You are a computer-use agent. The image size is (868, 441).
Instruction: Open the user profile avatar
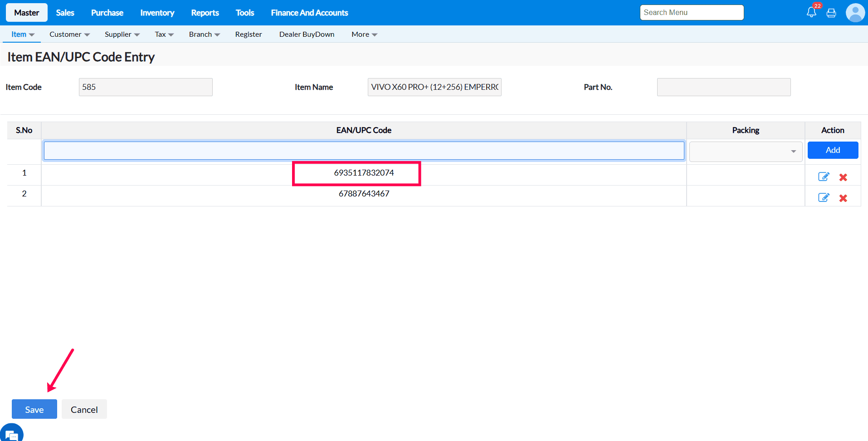coord(855,13)
